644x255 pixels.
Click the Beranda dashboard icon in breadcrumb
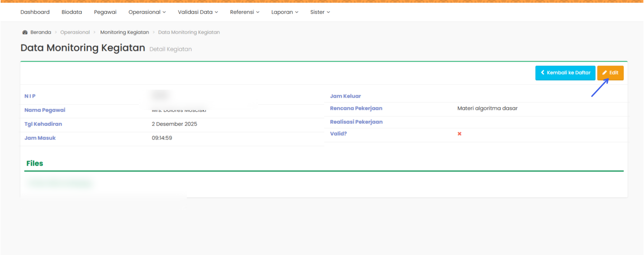(x=25, y=32)
